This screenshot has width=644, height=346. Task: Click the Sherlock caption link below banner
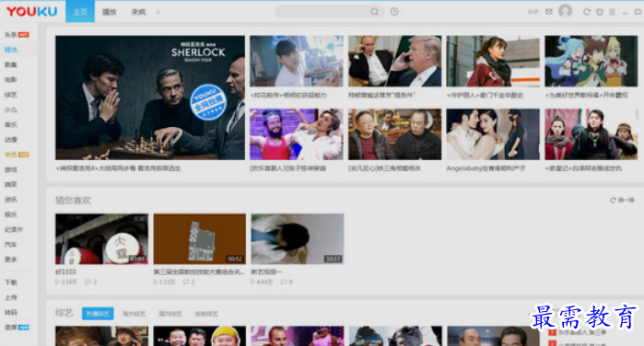pos(118,168)
